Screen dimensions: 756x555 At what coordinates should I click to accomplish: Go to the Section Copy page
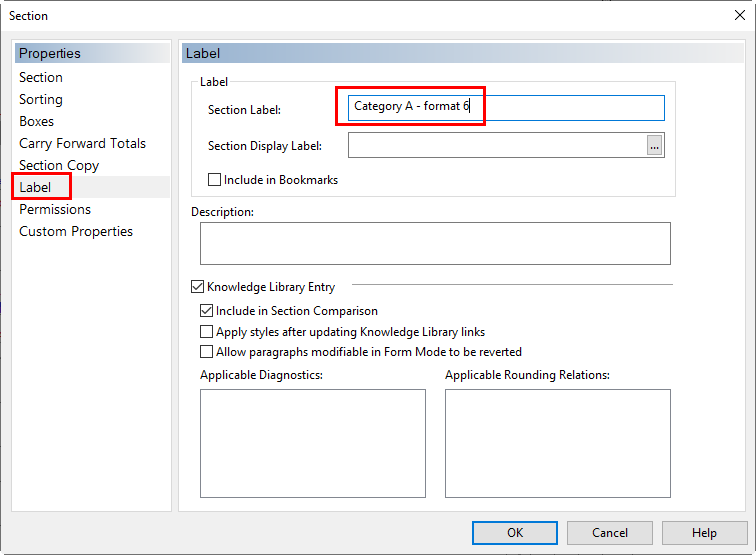[59, 165]
